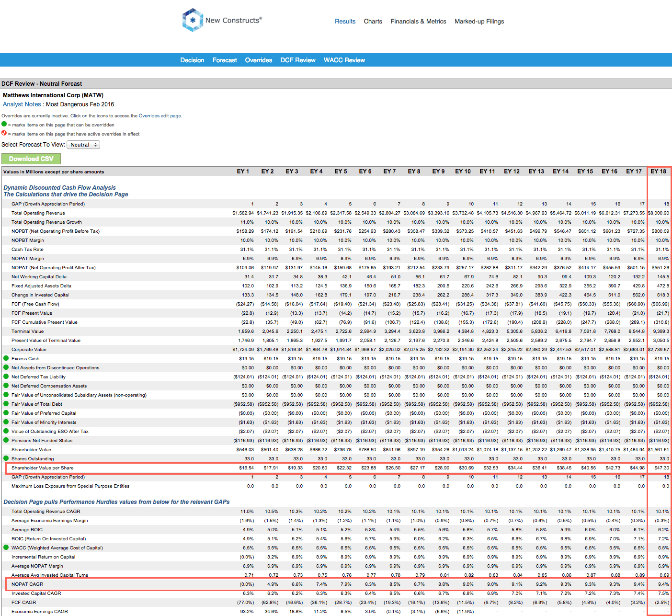Click the Matthews International Corp (MATW) heading
Viewport: 672px width, 616px height.
coord(53,95)
